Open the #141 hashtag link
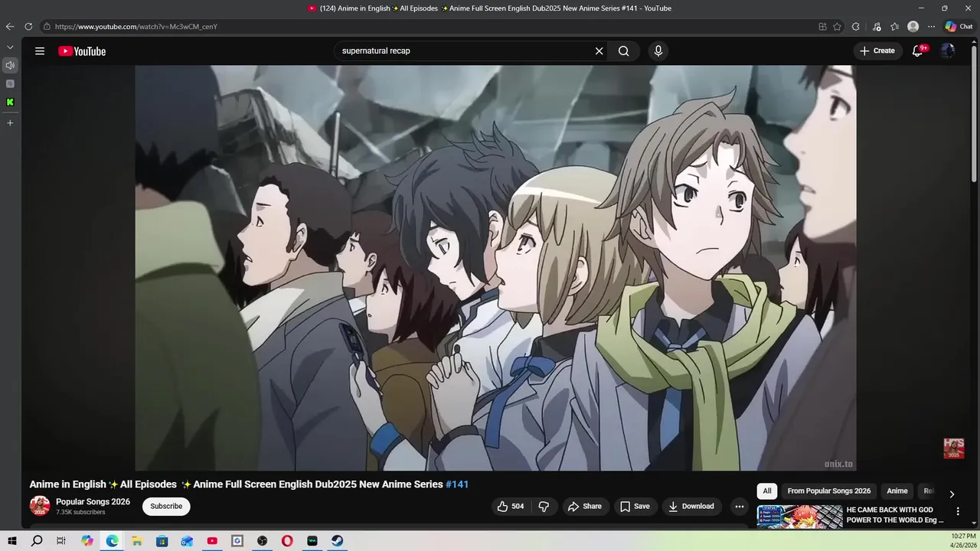Viewport: 980px width, 551px height. (x=457, y=484)
